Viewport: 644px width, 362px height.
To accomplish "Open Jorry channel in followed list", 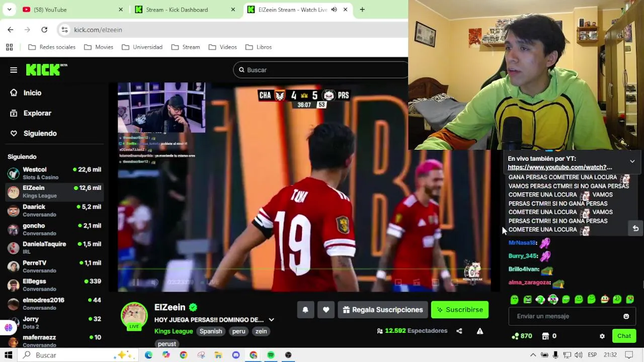I will click(x=54, y=322).
